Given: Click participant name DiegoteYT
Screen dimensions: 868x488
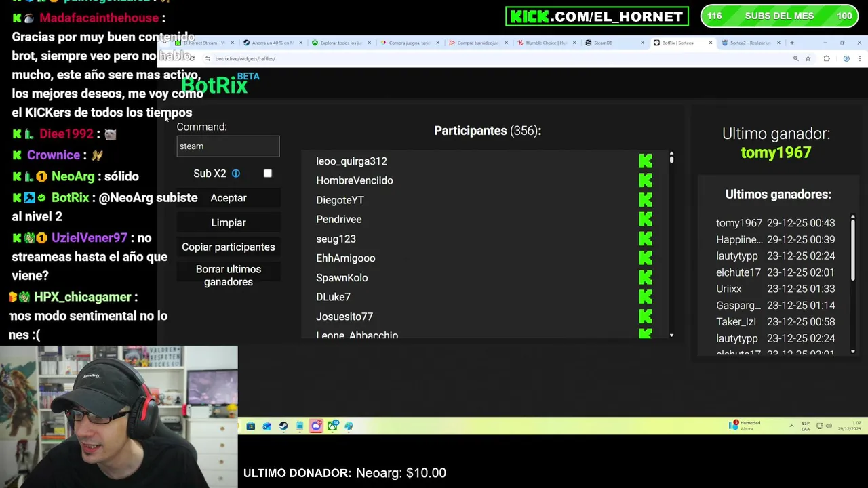Looking at the screenshot, I should [x=340, y=200].
